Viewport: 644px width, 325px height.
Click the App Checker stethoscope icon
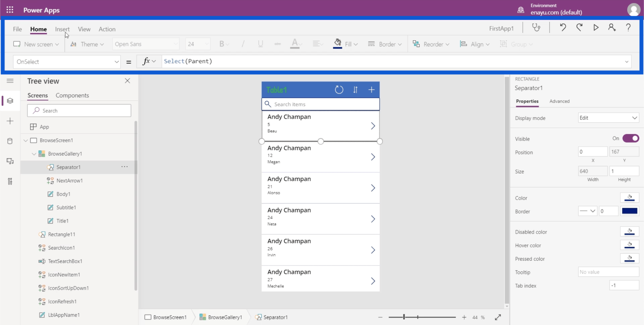pos(536,28)
